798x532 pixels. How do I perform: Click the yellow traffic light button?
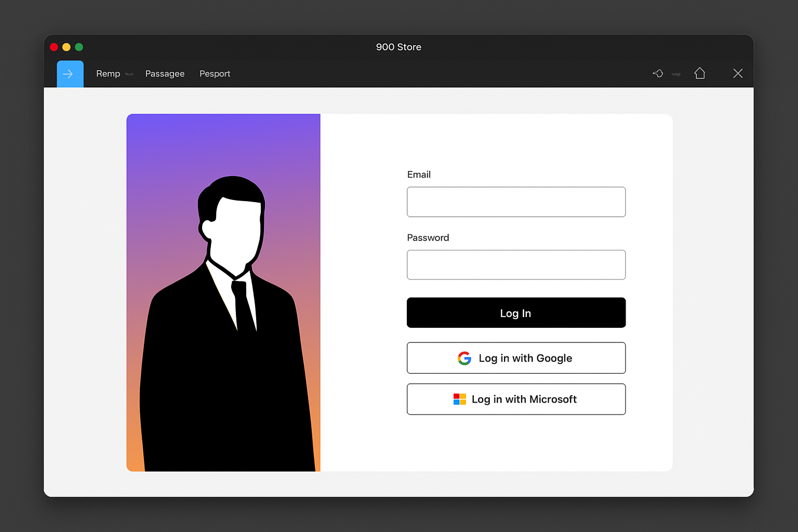(66, 47)
